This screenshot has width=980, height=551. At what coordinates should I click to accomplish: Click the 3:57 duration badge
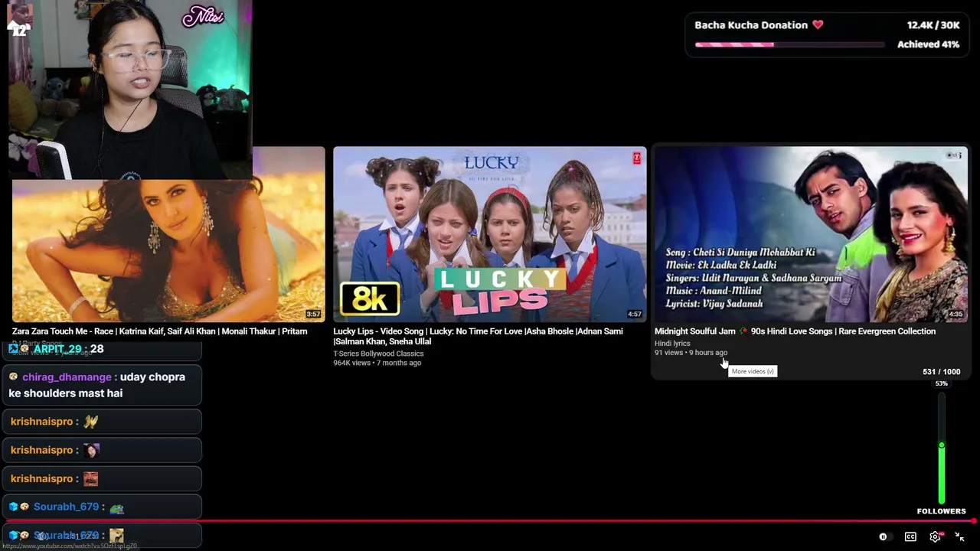click(x=313, y=315)
